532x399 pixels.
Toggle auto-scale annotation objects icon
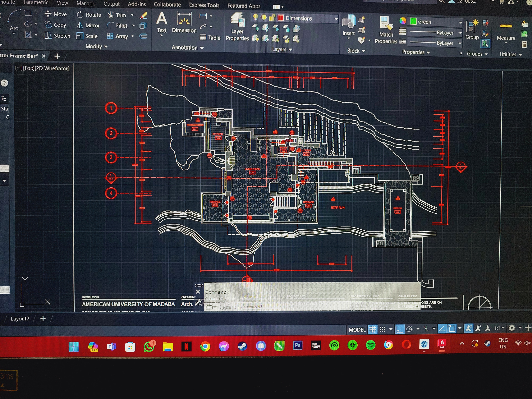tap(478, 328)
